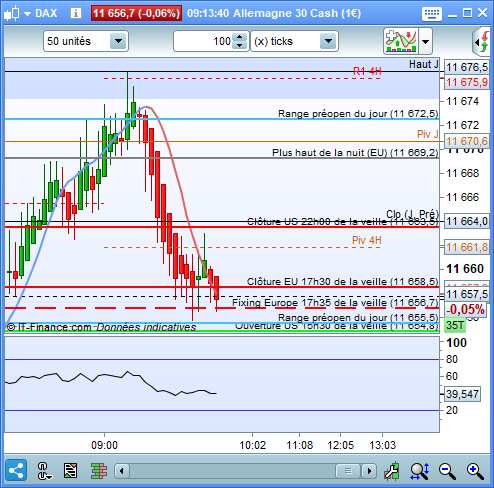Image resolution: width=494 pixels, height=488 pixels.
Task: Open the chart type candlestick icon menu
Action: (x=12, y=14)
